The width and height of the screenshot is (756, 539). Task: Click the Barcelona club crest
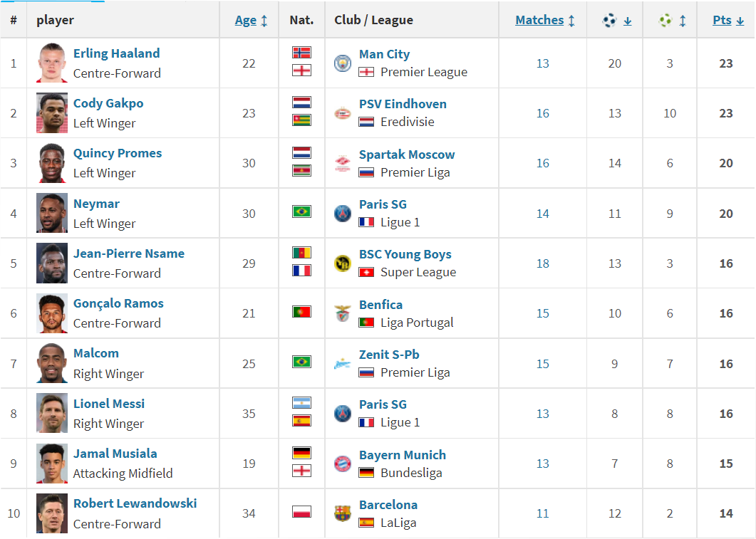click(x=343, y=513)
